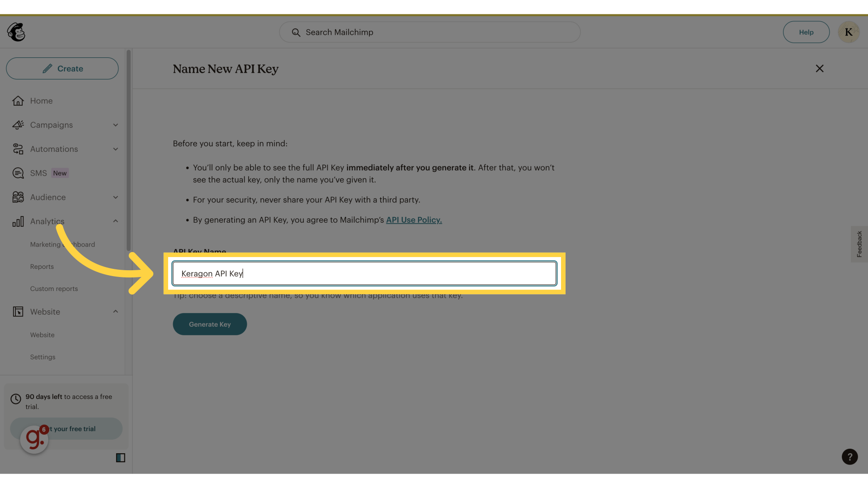Click the Mailchimp Freddie logo

point(16,32)
